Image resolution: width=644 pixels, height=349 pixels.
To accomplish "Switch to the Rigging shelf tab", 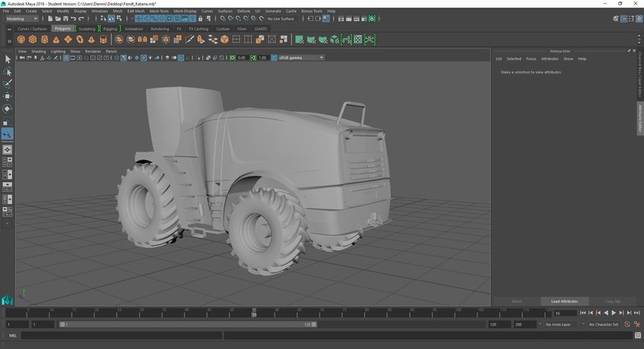I will click(109, 29).
